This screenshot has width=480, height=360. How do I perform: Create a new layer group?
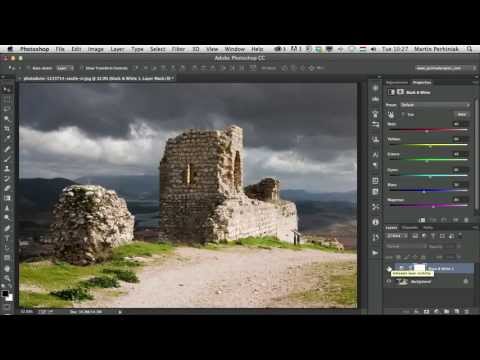(447, 311)
